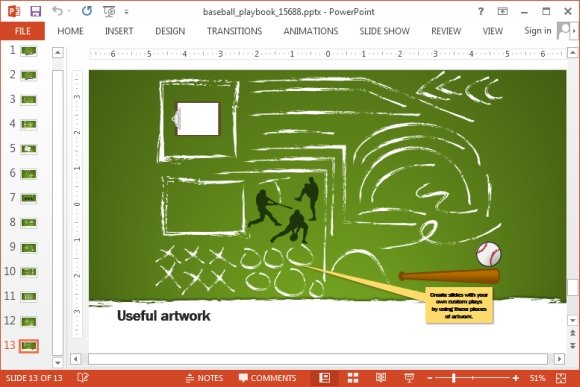The height and width of the screenshot is (387, 580).
Task: Click the Repeat arrow icon
Action: pos(87,11)
